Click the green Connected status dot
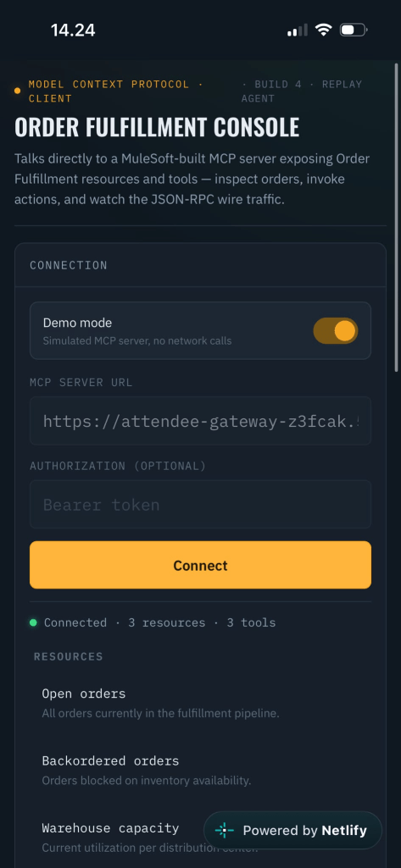The height and width of the screenshot is (868, 401). (33, 622)
